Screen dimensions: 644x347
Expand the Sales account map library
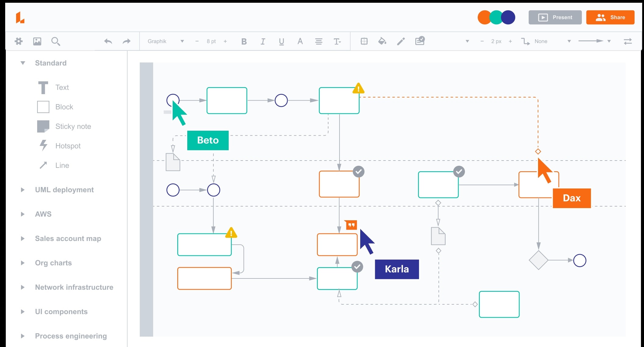(x=23, y=239)
